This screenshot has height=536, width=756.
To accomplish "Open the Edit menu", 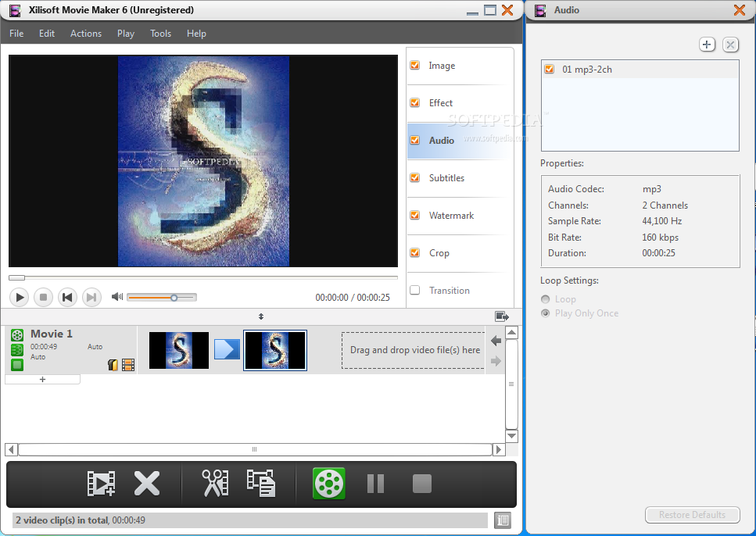I will 47,34.
